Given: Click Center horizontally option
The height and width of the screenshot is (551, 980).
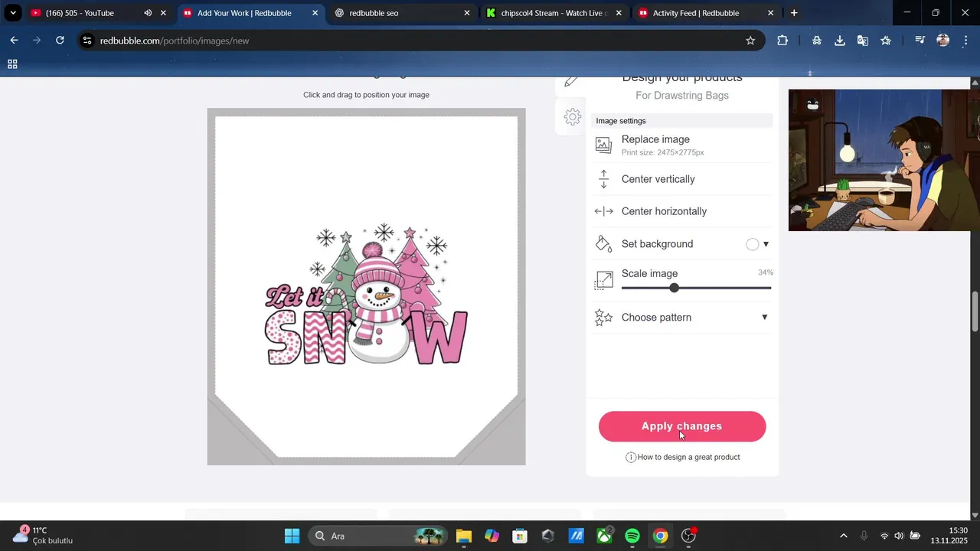Looking at the screenshot, I should click(682, 211).
